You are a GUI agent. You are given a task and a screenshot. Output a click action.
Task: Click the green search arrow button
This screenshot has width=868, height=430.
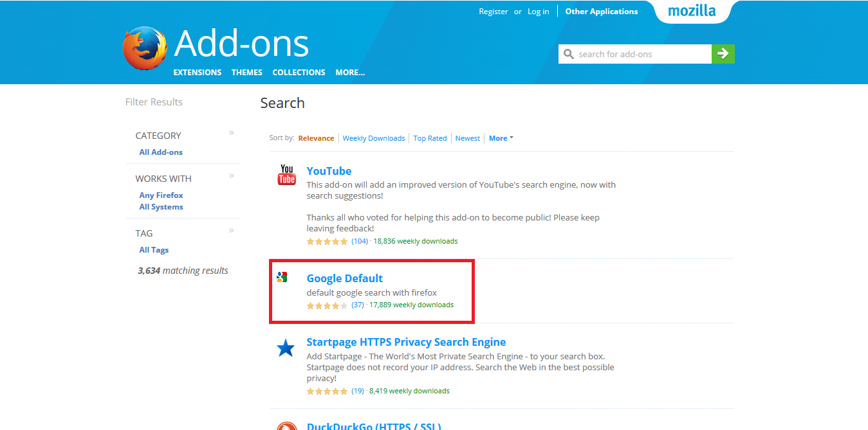coord(723,54)
